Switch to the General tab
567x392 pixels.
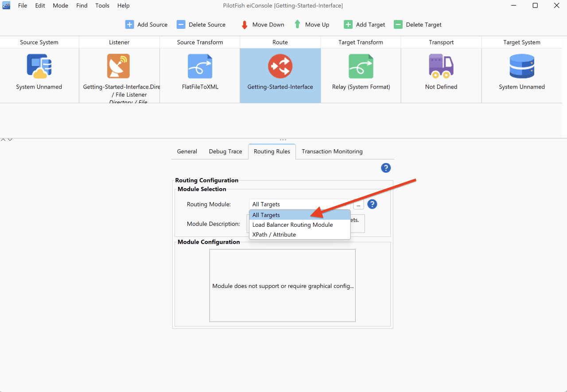[187, 151]
